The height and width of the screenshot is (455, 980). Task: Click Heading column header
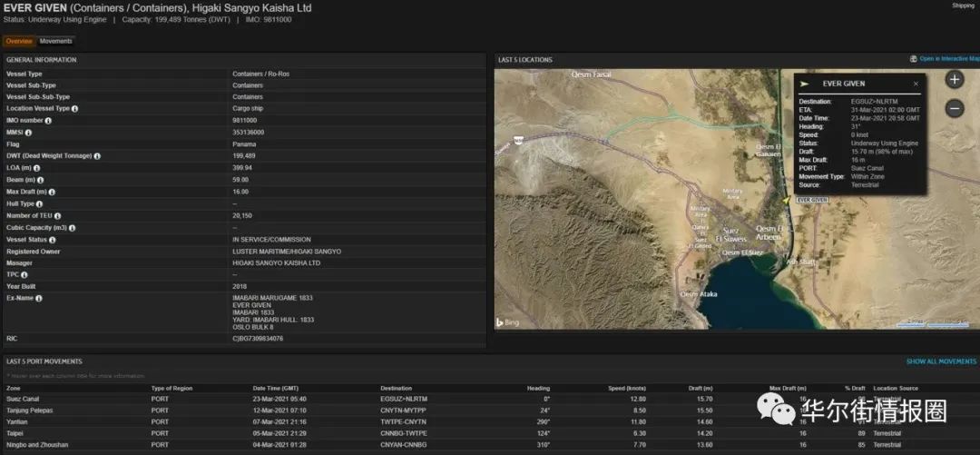click(x=539, y=389)
